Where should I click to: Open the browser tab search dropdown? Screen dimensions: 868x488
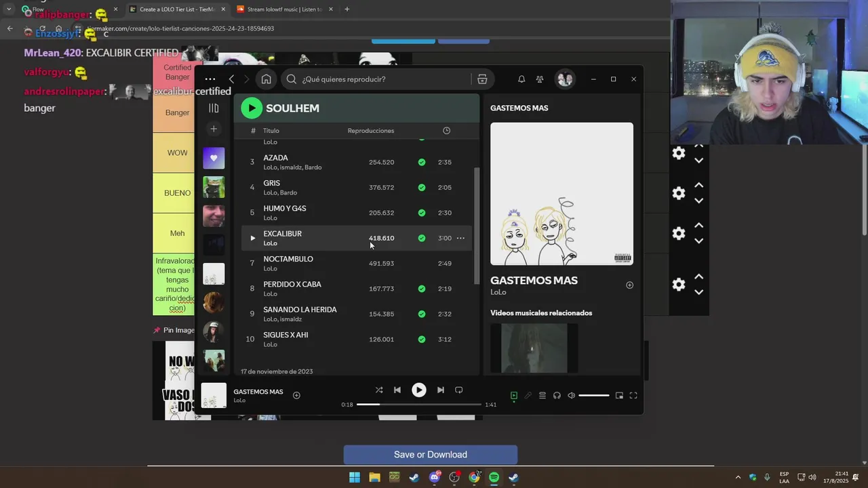click(x=9, y=9)
